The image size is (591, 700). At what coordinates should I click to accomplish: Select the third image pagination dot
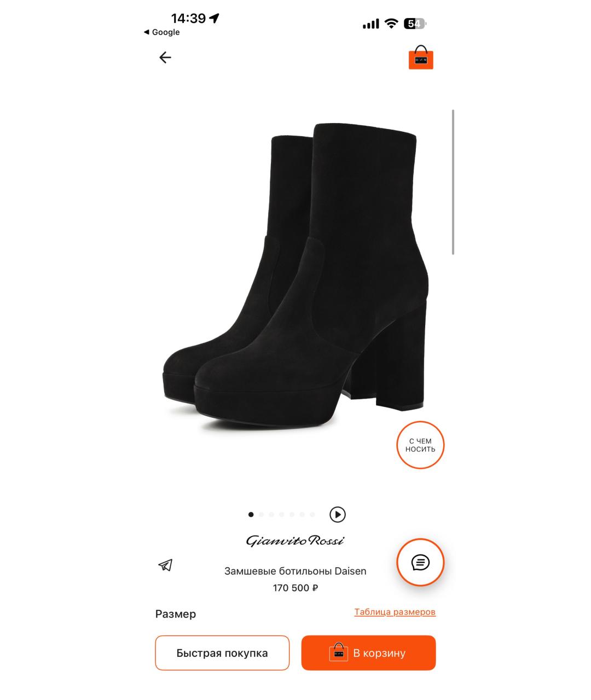click(271, 515)
